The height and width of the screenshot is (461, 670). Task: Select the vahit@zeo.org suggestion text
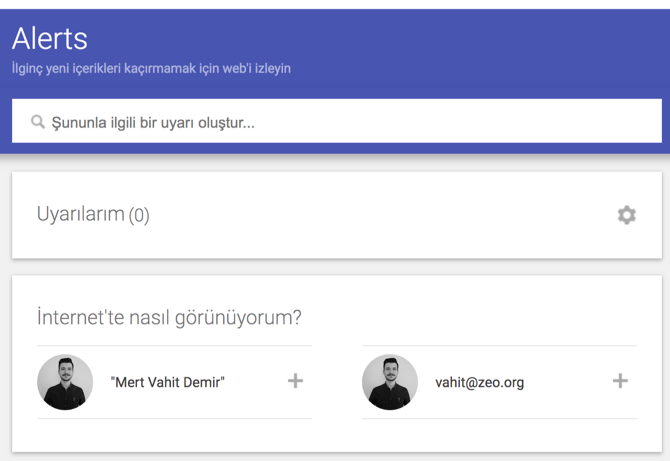(x=479, y=382)
